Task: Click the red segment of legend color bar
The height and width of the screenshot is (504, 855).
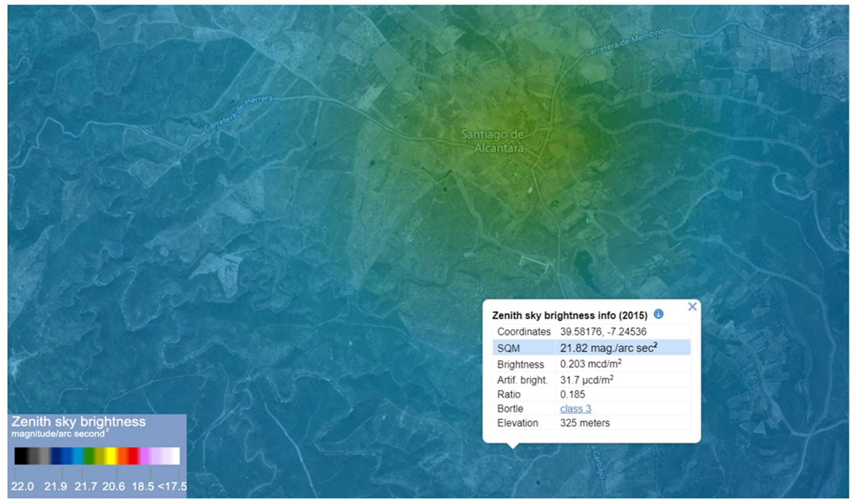Action: [133, 456]
